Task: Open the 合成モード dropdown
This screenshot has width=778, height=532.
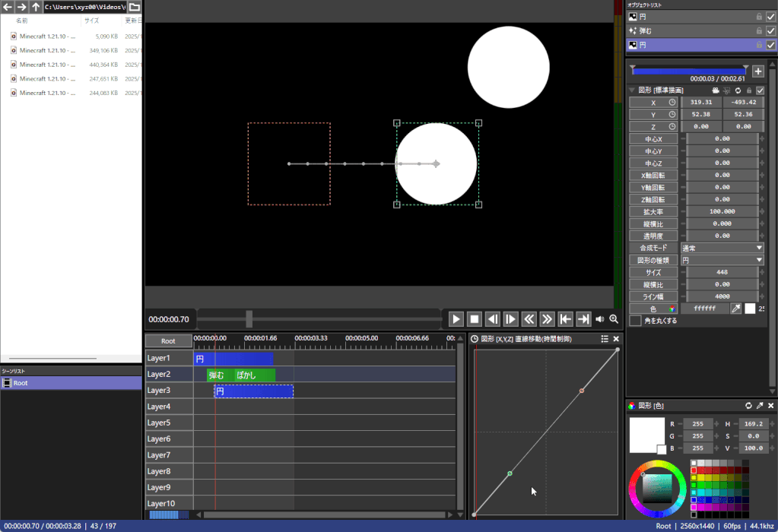Action: tap(722, 248)
